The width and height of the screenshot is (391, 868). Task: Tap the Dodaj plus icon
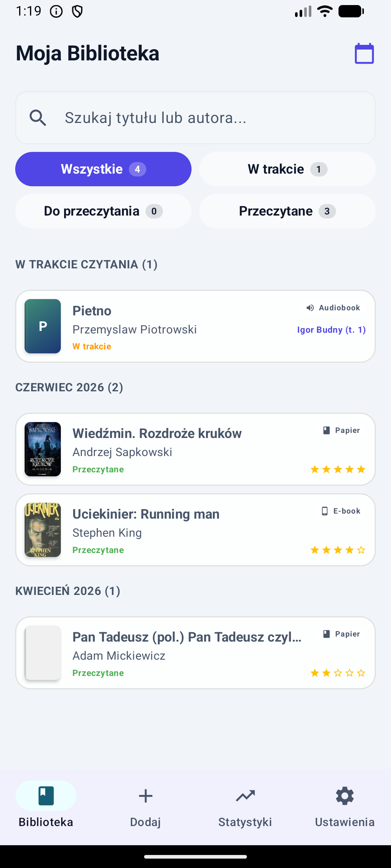(146, 796)
